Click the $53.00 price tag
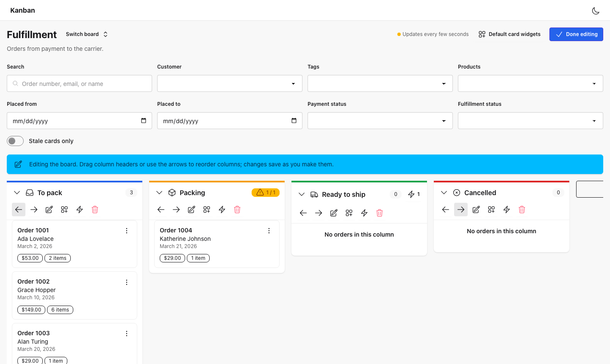The image size is (610, 364). [x=30, y=258]
